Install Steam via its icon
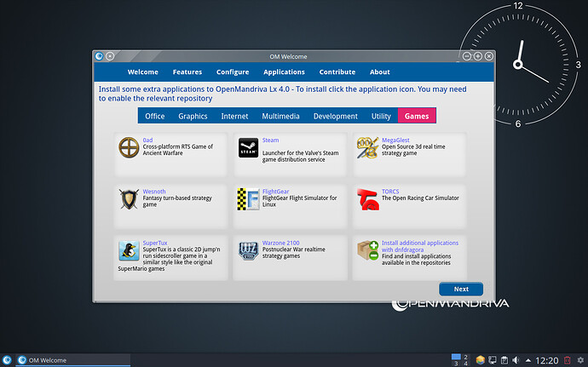588x367 pixels. (248, 147)
